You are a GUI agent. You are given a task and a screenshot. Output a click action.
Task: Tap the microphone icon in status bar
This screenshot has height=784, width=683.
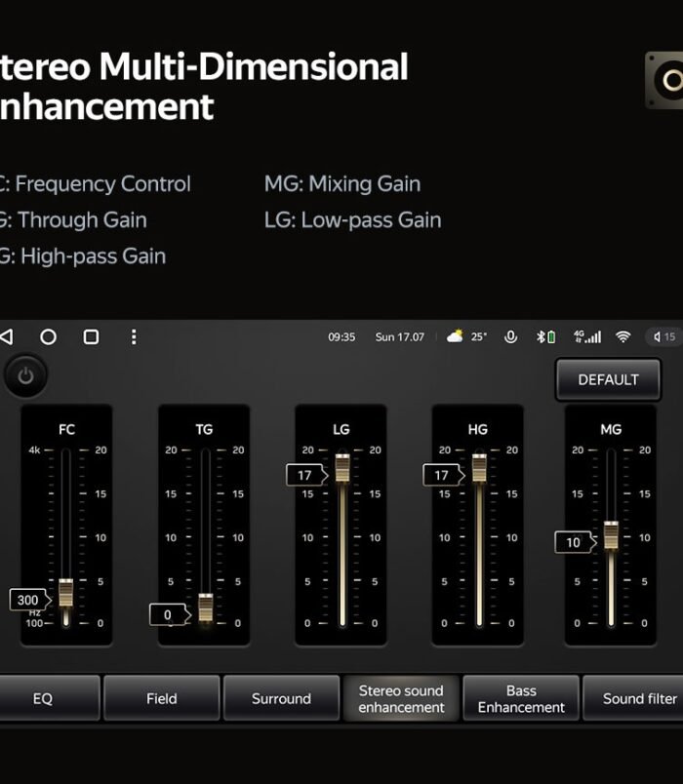click(510, 337)
